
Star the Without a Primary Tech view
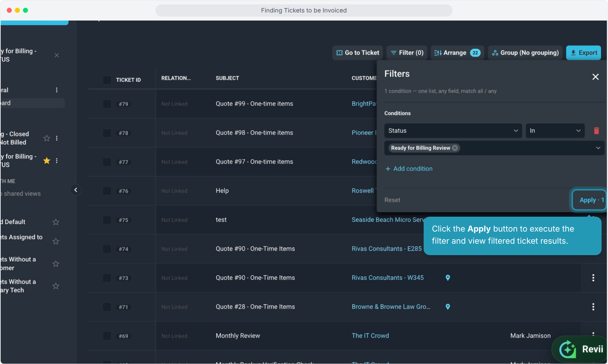click(56, 286)
